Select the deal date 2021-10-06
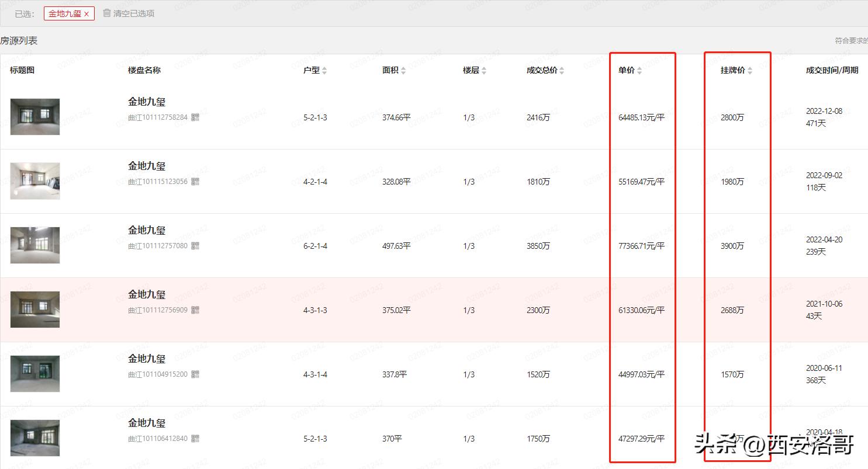Image resolution: width=868 pixels, height=469 pixels. click(824, 304)
